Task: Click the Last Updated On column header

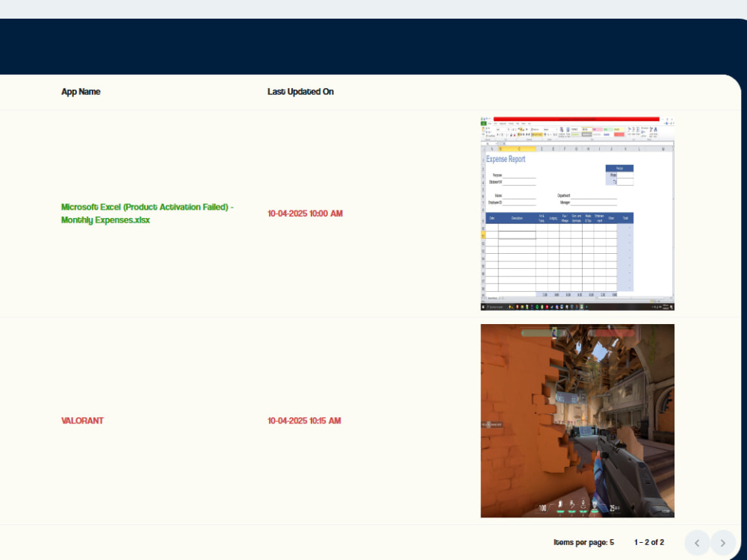Action: (300, 91)
